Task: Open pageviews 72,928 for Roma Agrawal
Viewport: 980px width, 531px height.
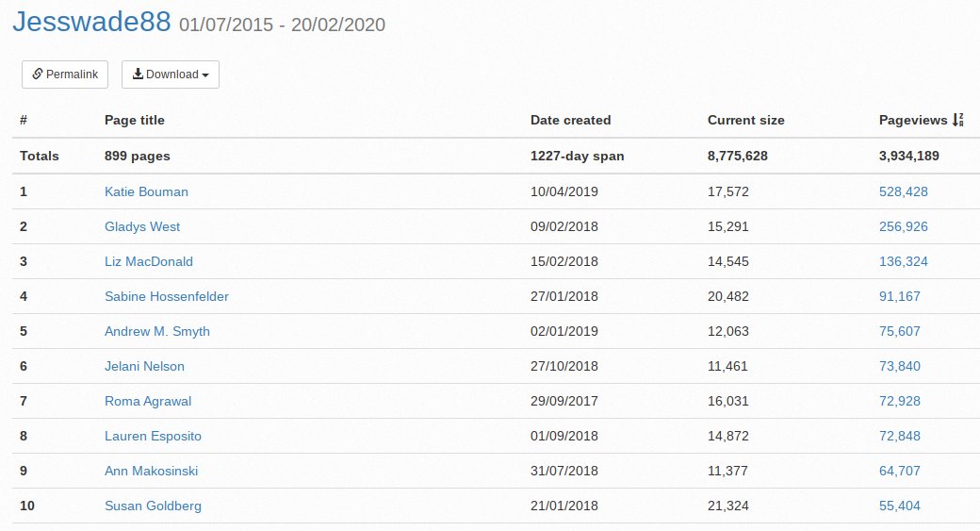Action: pos(899,402)
